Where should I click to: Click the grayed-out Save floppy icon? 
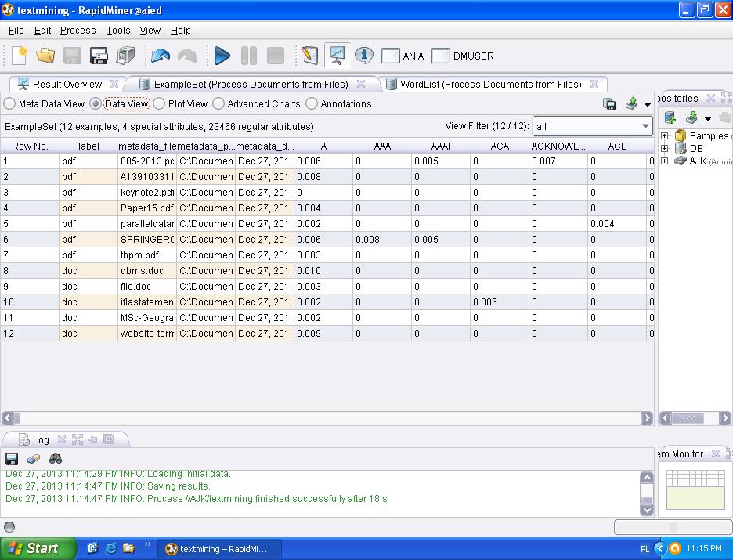pos(72,56)
